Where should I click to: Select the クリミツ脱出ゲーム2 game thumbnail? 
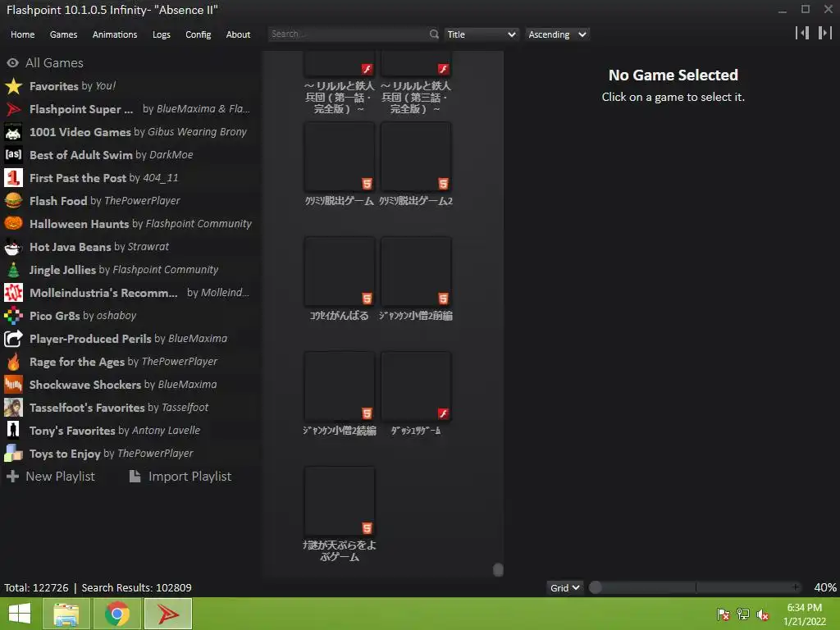(x=416, y=157)
